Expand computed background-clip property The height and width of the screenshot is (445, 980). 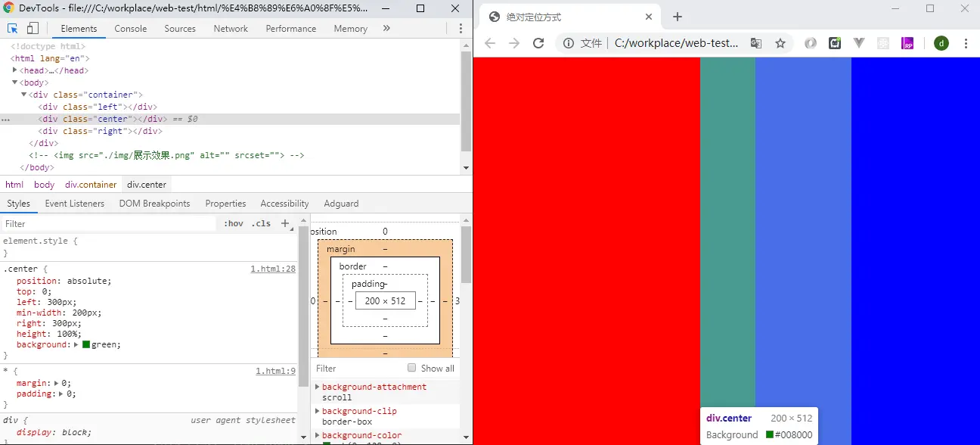317,411
